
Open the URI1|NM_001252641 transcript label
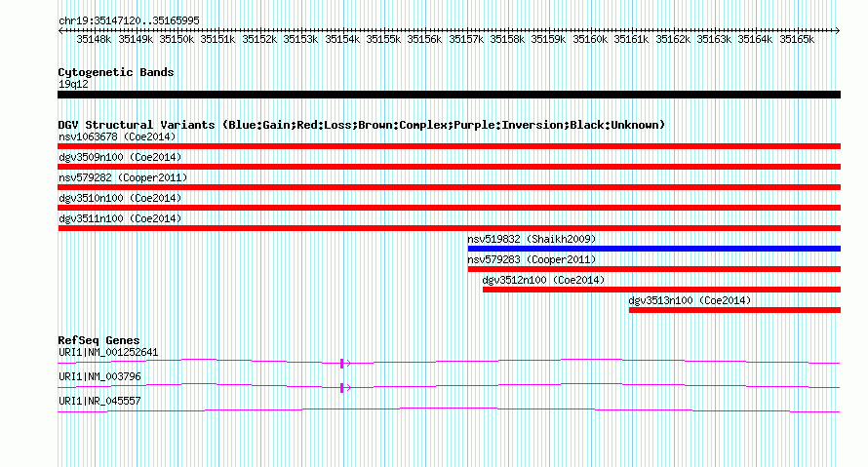pos(108,353)
